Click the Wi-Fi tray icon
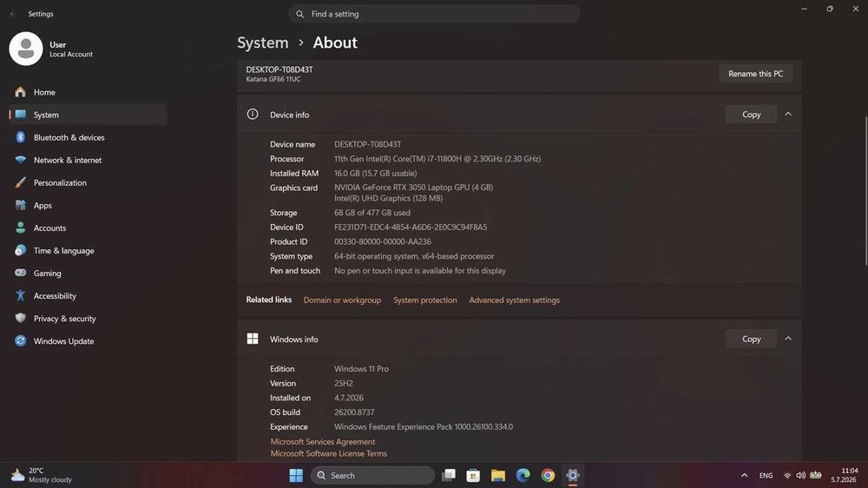The height and width of the screenshot is (488, 868). click(x=787, y=475)
